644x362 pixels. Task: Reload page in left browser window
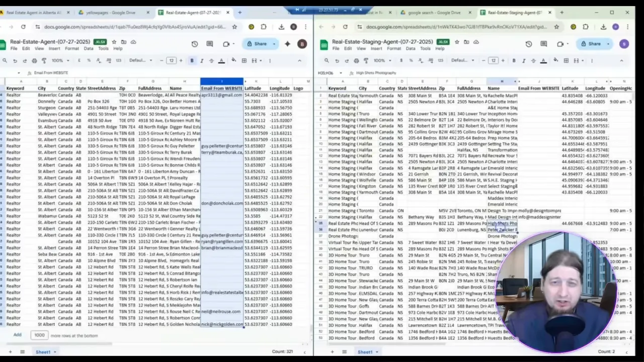[x=23, y=27]
